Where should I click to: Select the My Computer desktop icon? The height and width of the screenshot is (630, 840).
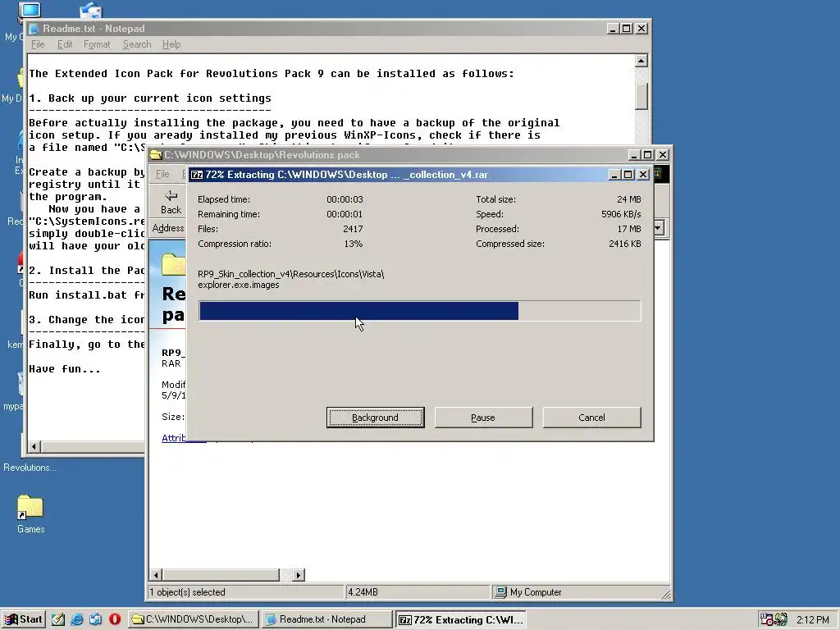pos(30,11)
